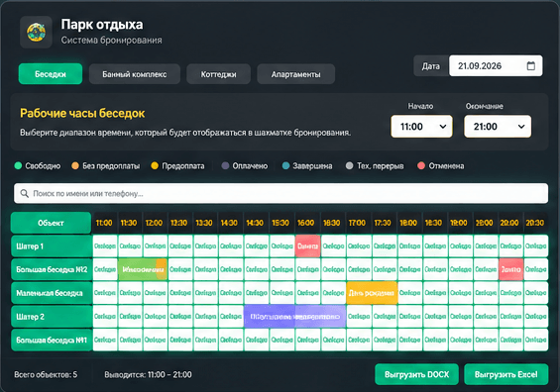Expand the Окончание time dropdown
This screenshot has height=392, width=560.
498,127
